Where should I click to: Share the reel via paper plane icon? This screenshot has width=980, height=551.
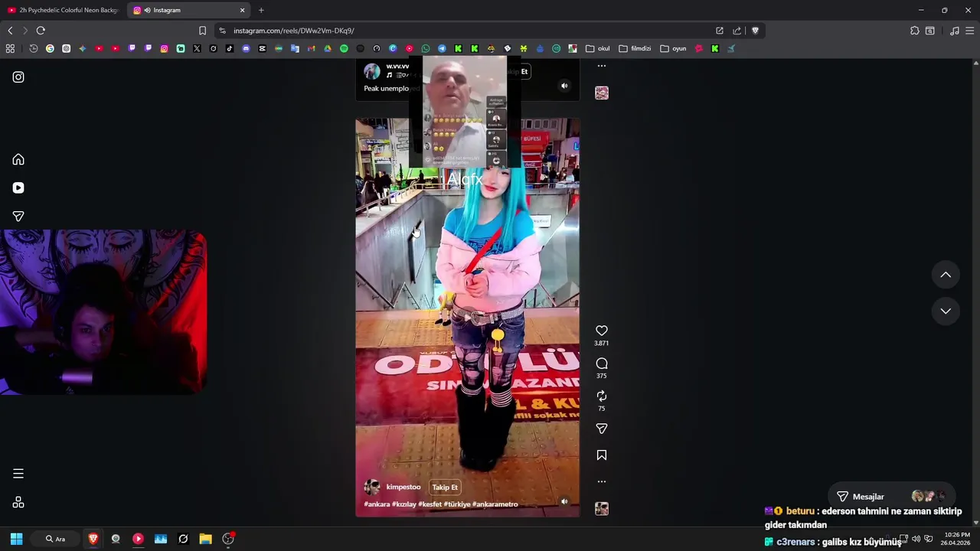point(602,429)
